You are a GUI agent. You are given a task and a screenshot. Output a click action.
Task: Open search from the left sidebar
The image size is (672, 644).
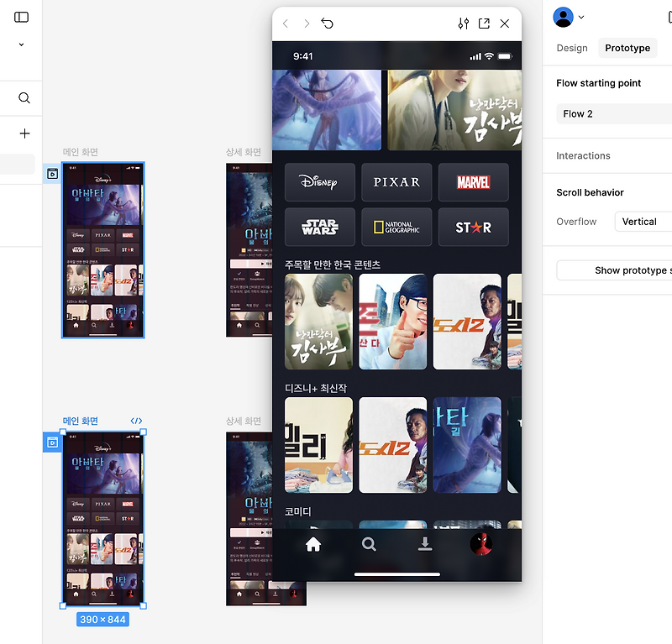click(24, 97)
